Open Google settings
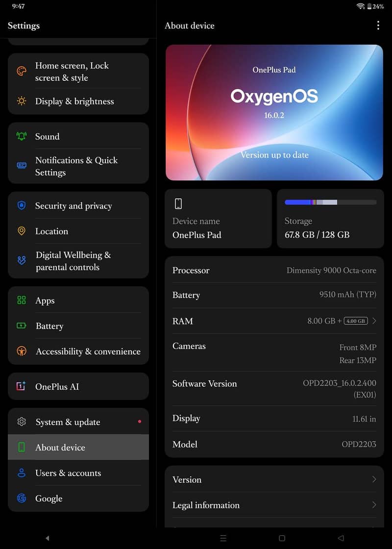The height and width of the screenshot is (549, 392). 78,498
